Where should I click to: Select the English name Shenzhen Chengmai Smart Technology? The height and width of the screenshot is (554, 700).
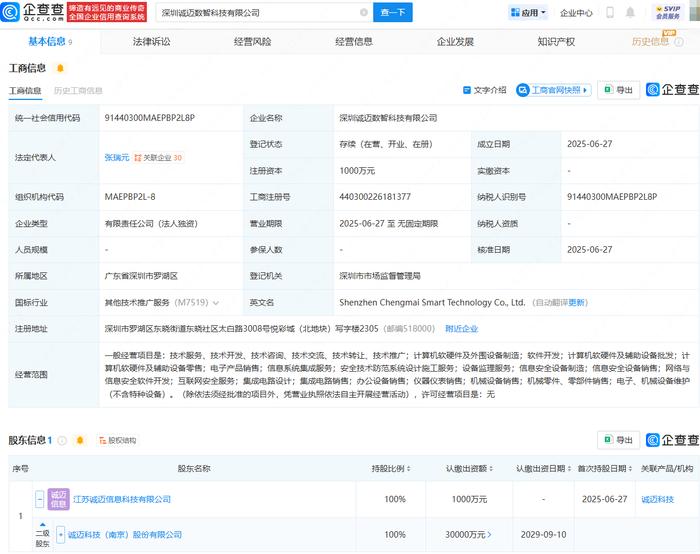[x=432, y=303]
